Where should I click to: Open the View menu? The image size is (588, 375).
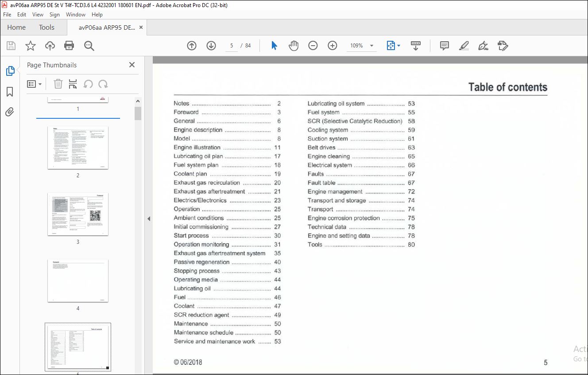pos(38,15)
